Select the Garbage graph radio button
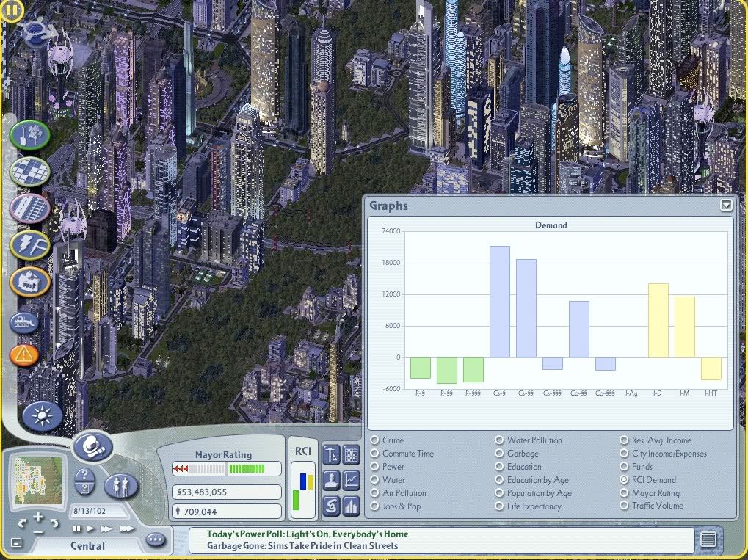This screenshot has width=748, height=560. [499, 453]
